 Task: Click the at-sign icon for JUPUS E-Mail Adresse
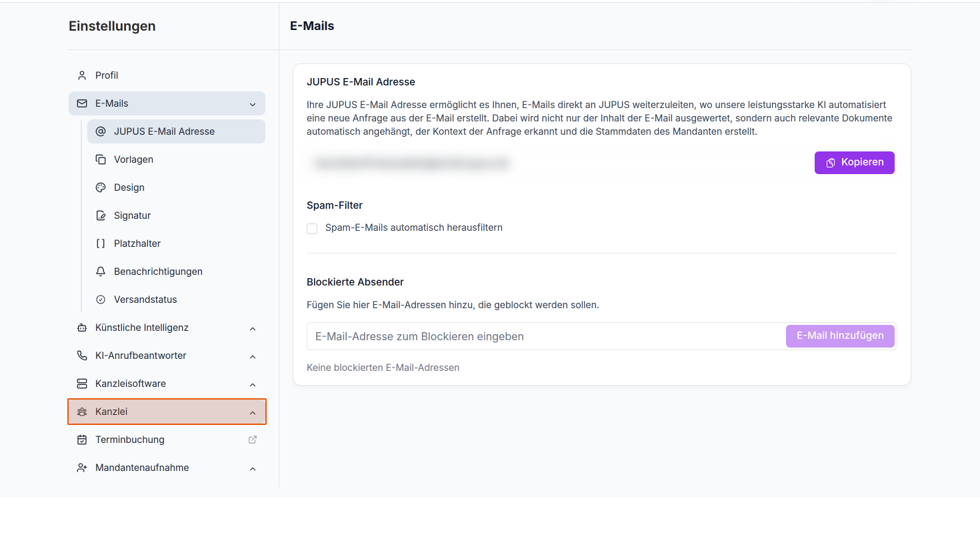(101, 131)
